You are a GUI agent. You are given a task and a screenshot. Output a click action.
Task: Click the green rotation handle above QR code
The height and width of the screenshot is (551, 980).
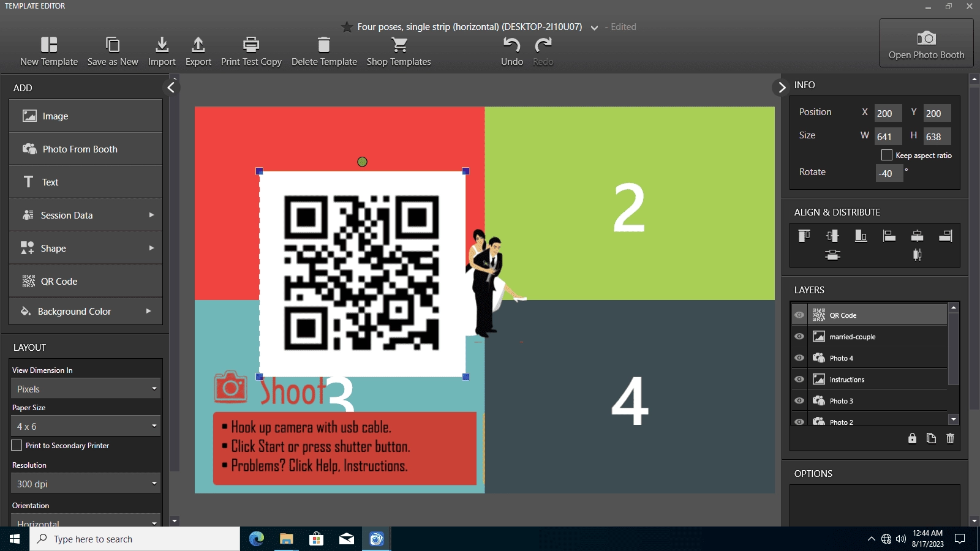[x=362, y=162]
